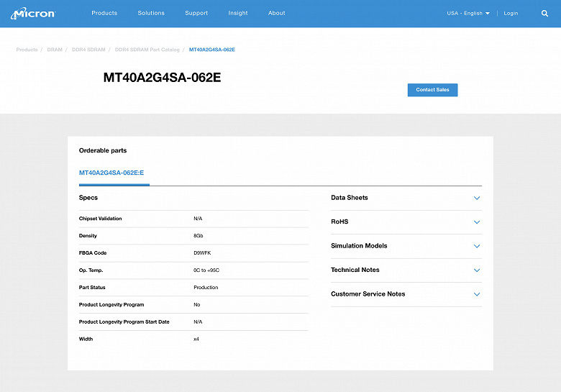Open the Insight menu

point(238,13)
